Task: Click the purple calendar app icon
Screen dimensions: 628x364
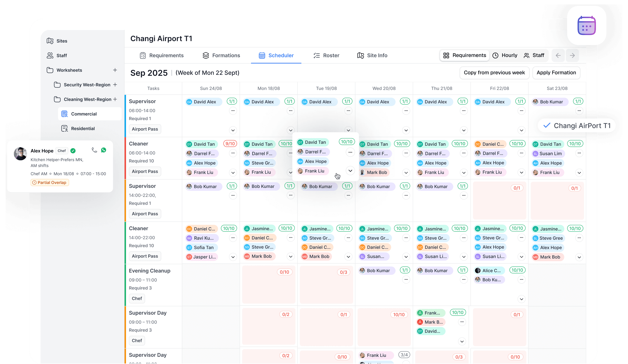Action: [586, 26]
